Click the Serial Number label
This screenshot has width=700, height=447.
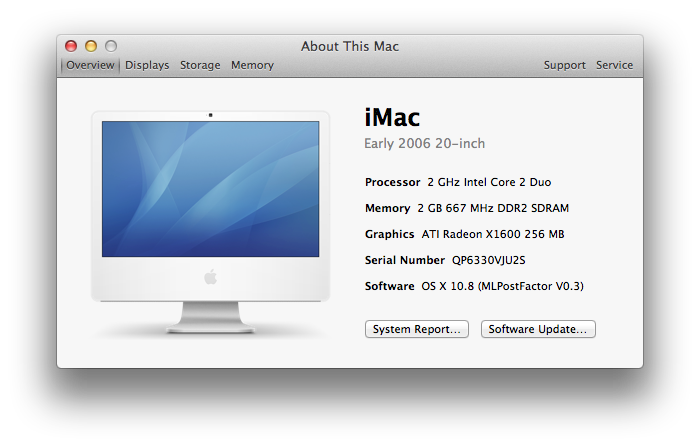pos(404,260)
